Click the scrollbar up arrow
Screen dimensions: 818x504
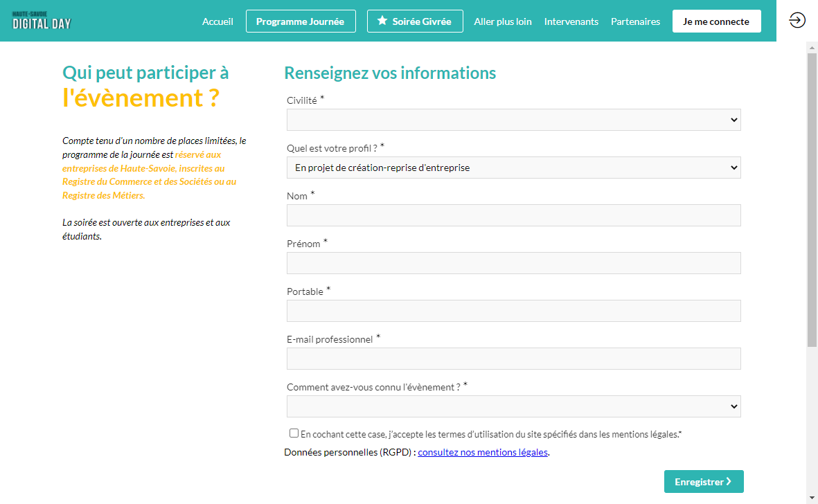(x=812, y=48)
